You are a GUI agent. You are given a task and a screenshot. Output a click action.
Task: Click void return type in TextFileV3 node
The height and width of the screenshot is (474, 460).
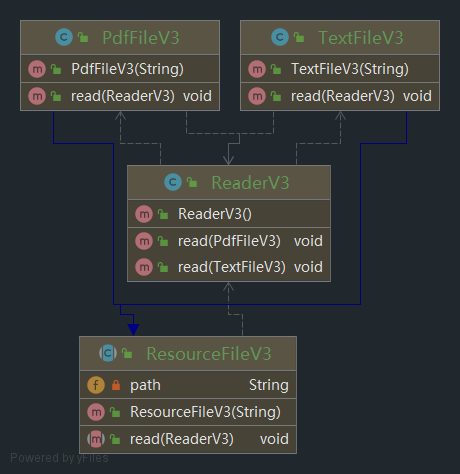pyautogui.click(x=417, y=96)
